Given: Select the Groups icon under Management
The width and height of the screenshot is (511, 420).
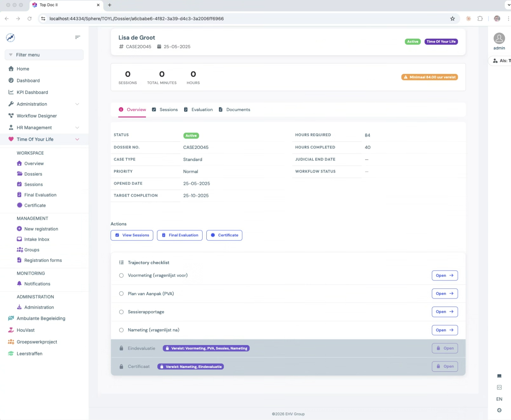Looking at the screenshot, I should pyautogui.click(x=19, y=250).
